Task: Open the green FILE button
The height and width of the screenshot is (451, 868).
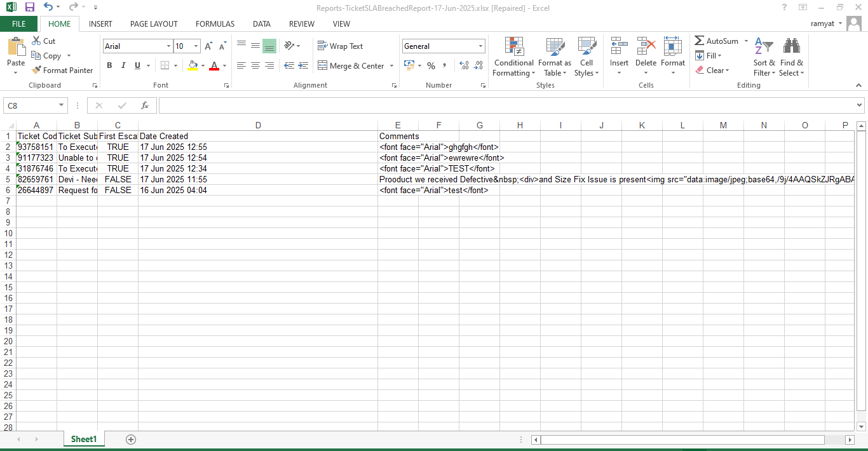Action: coord(19,24)
